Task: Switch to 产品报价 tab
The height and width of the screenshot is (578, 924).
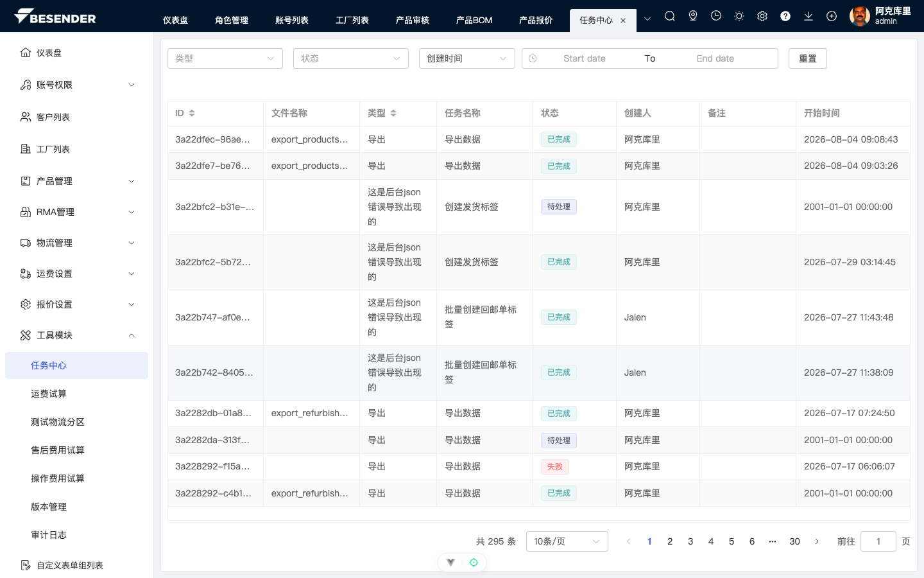Action: tap(536, 21)
